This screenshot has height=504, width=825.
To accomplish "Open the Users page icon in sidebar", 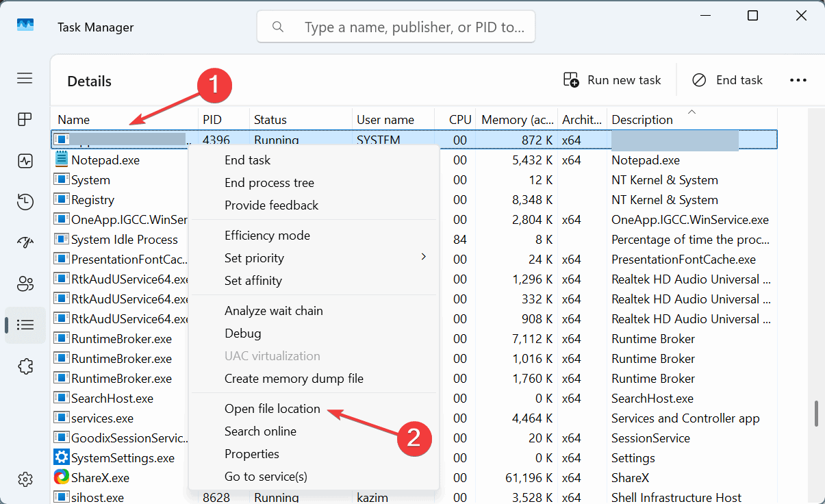I will 25,283.
